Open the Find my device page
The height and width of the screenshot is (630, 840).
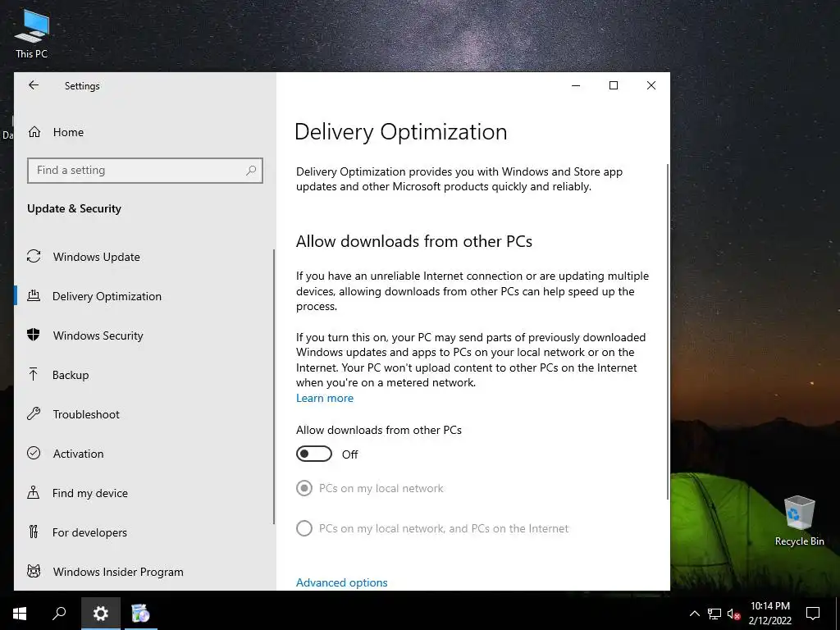[90, 493]
